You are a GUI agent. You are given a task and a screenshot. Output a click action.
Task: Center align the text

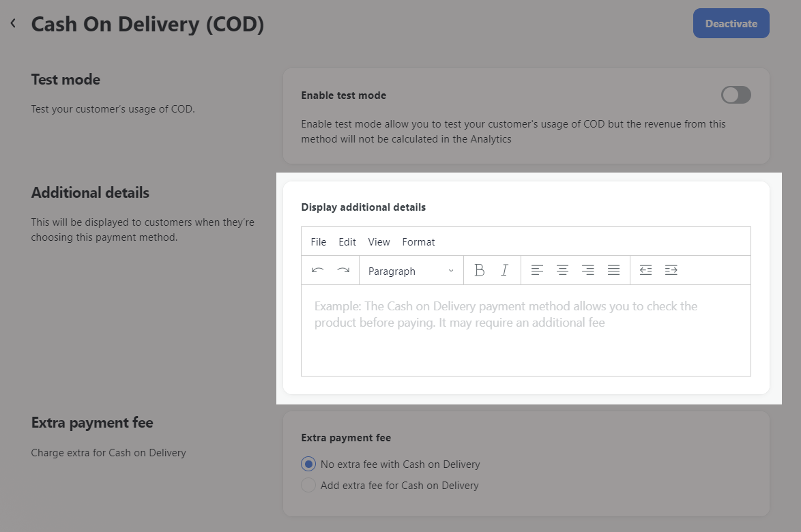pyautogui.click(x=562, y=271)
